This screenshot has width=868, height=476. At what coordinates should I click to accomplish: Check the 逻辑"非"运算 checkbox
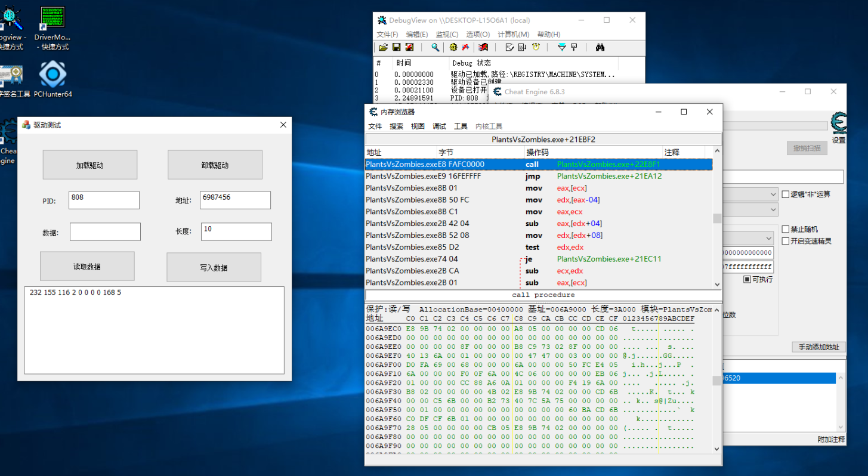(x=785, y=194)
